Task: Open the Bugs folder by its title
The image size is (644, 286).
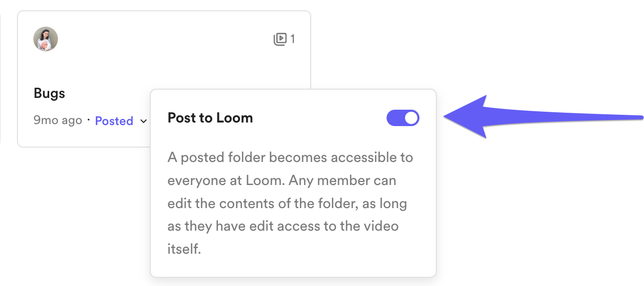Action: pyautogui.click(x=49, y=94)
